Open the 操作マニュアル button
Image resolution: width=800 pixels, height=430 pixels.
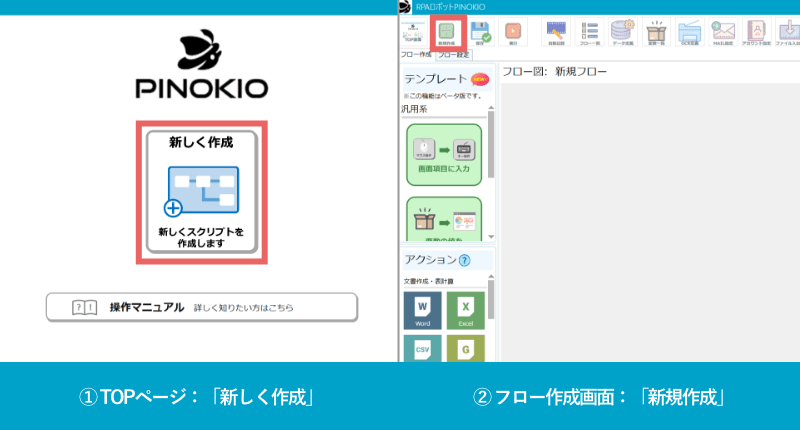point(202,307)
